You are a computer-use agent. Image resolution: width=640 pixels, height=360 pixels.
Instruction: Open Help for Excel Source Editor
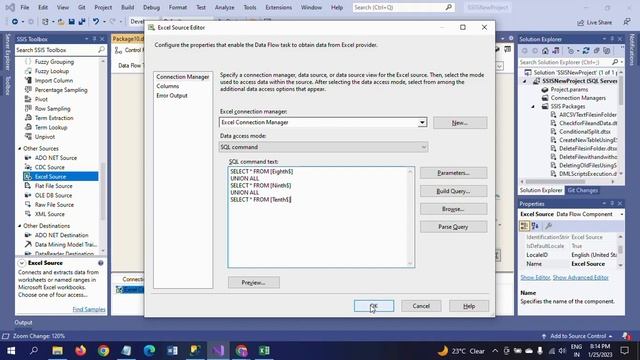469,306
